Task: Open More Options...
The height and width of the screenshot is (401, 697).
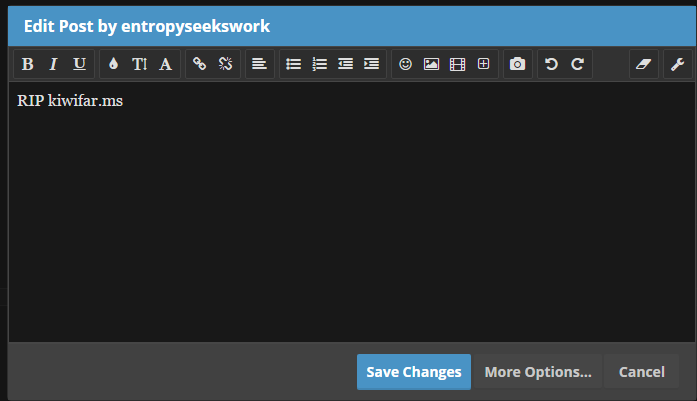Action: [538, 372]
